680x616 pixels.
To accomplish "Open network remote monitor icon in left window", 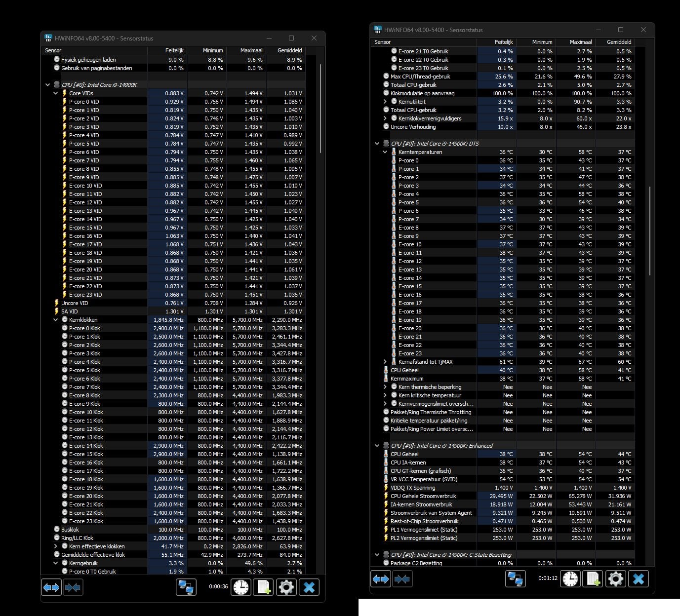I will pos(186,587).
